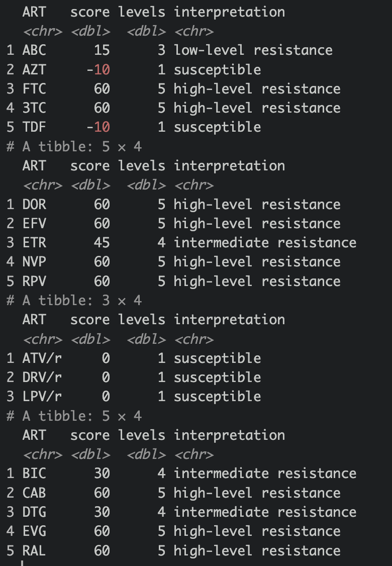Viewport: 392px width, 566px height.
Task: Click the ABC drug name
Action: (x=34, y=50)
